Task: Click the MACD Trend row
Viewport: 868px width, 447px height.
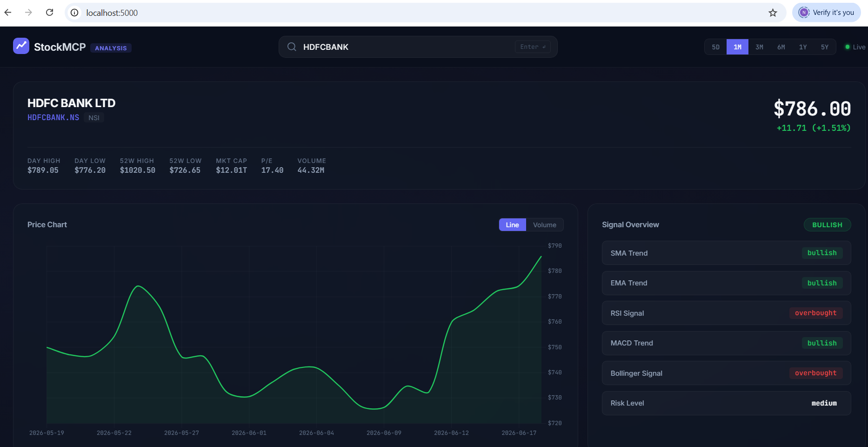Action: coord(726,343)
